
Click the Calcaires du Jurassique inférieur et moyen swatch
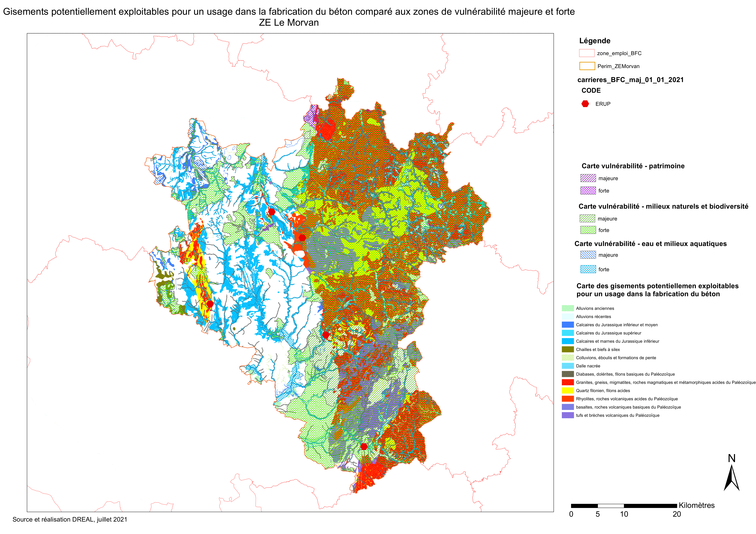coord(568,325)
